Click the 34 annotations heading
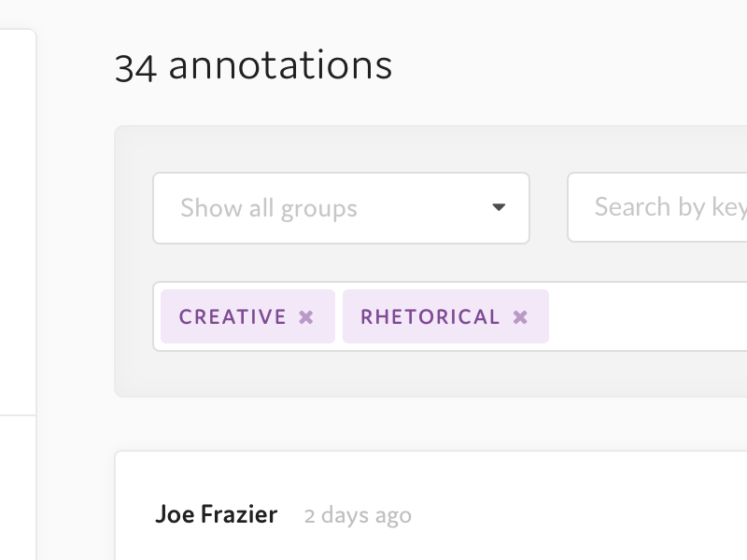 (254, 64)
